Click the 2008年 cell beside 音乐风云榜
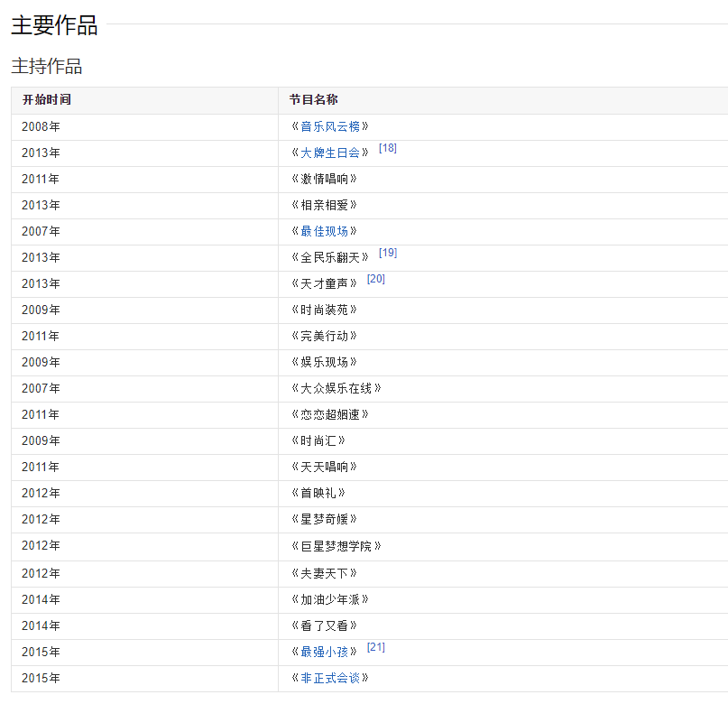 click(x=144, y=126)
